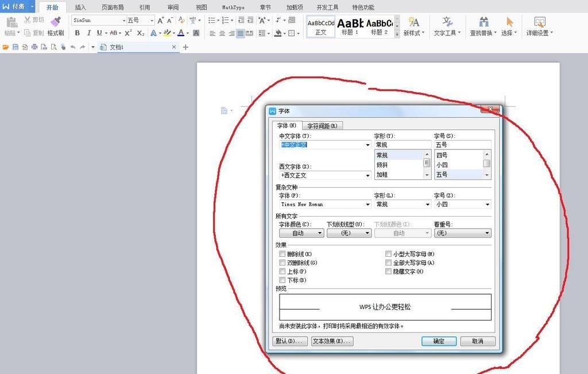The height and width of the screenshot is (374, 588).
Task: Open the MathType ribbon tab
Action: [233, 7]
